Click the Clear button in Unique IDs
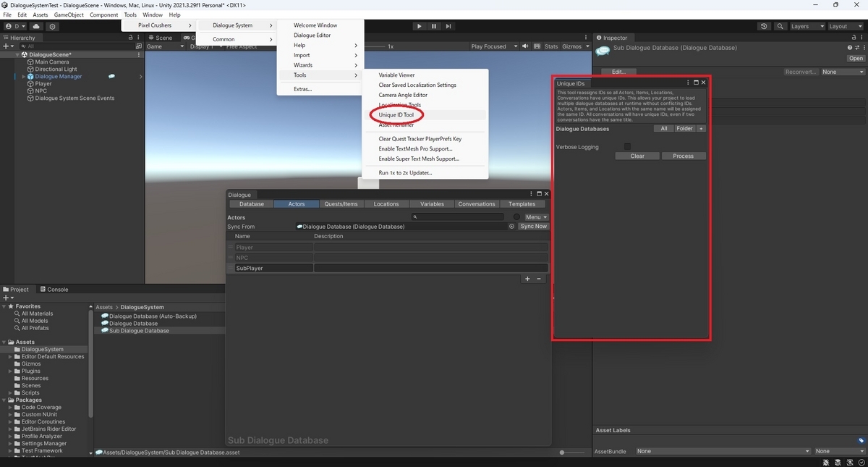 637,156
